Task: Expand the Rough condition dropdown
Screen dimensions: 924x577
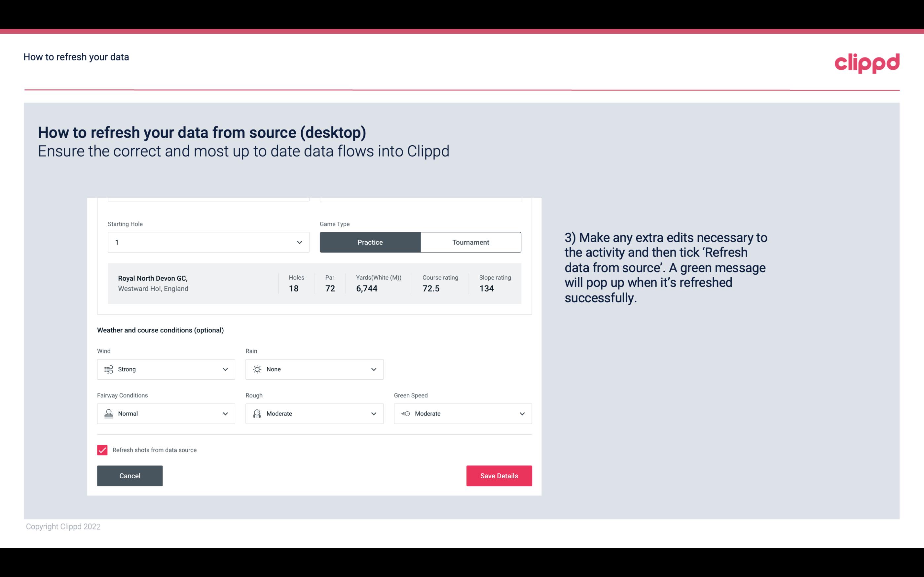Action: pyautogui.click(x=373, y=414)
